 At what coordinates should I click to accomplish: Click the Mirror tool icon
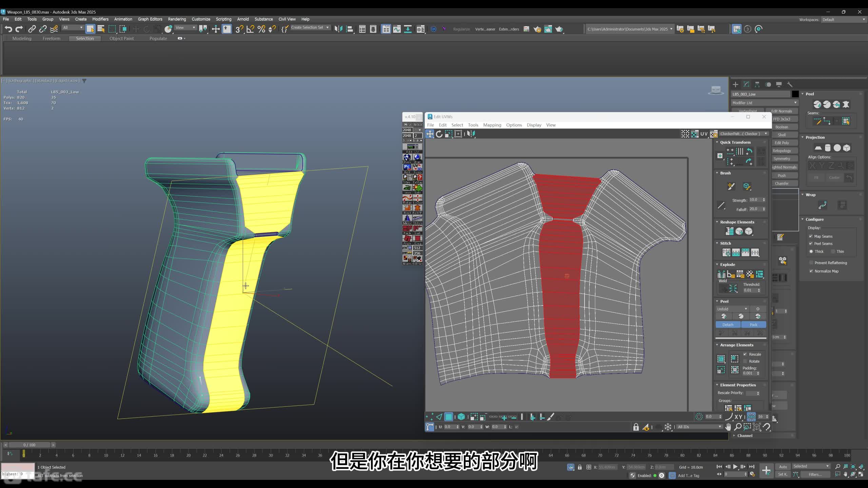(x=338, y=29)
